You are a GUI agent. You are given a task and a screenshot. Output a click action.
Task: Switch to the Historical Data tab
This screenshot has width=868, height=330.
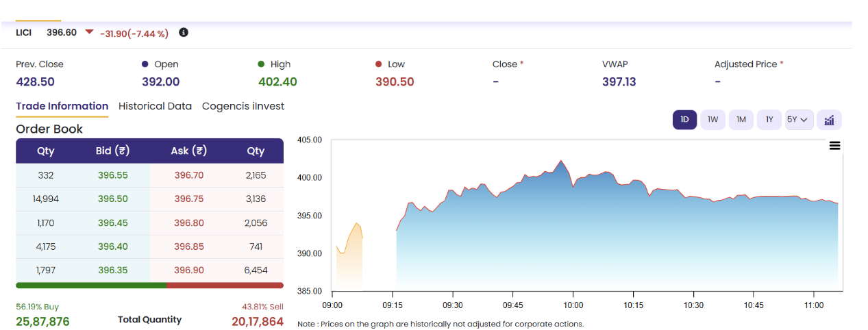tap(155, 106)
